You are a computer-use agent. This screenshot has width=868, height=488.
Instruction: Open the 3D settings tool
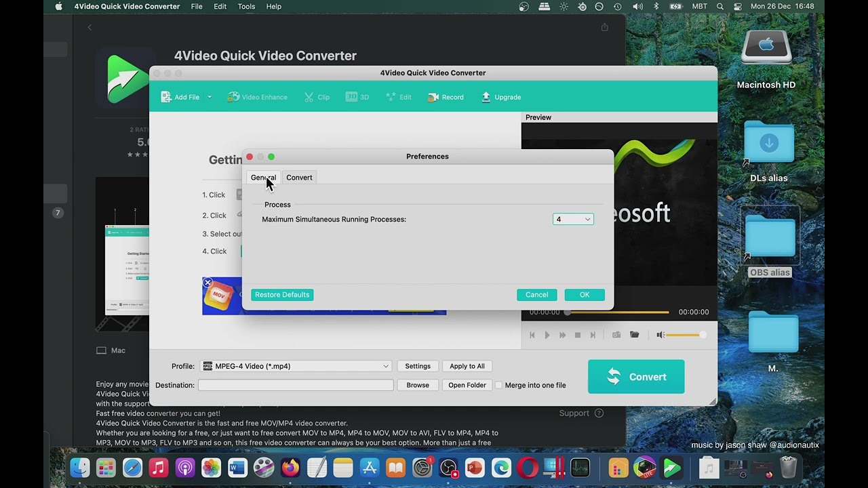pyautogui.click(x=357, y=97)
